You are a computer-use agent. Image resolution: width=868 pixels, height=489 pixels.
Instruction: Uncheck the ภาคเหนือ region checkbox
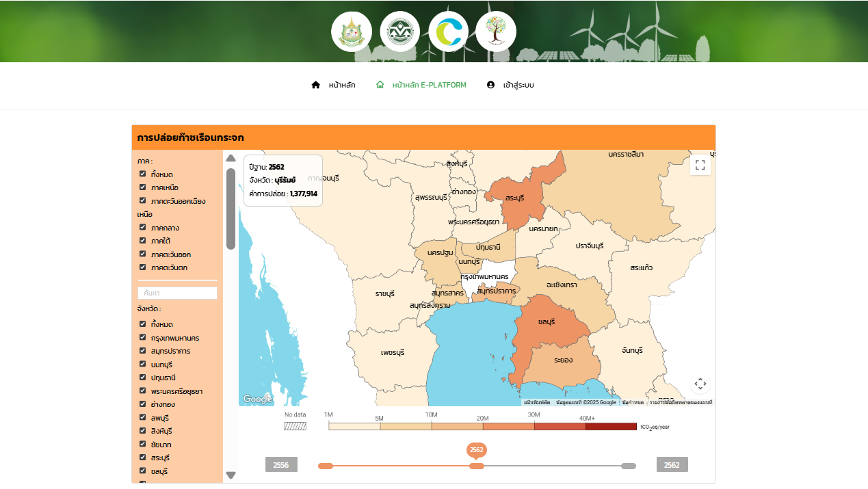pos(143,187)
